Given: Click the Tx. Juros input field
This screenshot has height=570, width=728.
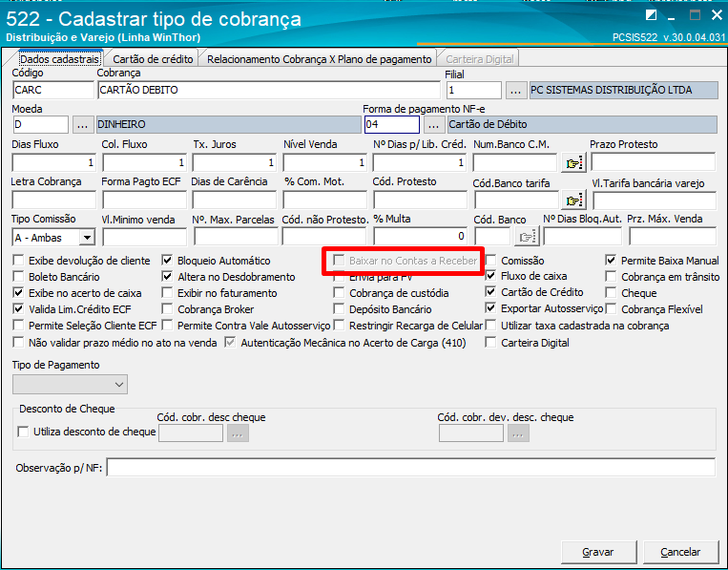Looking at the screenshot, I should tap(235, 162).
